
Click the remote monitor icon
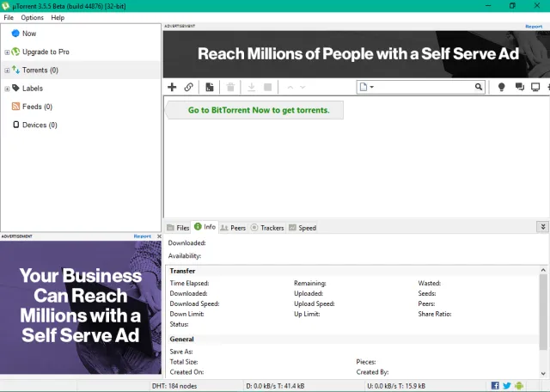tap(535, 87)
